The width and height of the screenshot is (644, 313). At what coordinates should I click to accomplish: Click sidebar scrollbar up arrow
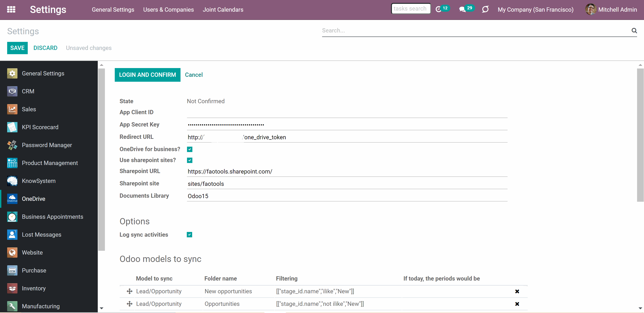pyautogui.click(x=102, y=65)
